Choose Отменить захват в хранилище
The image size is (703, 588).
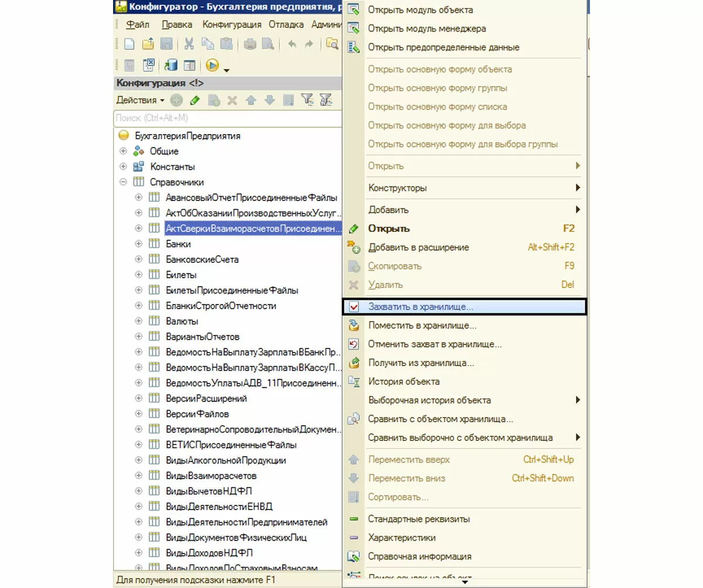(x=465, y=344)
